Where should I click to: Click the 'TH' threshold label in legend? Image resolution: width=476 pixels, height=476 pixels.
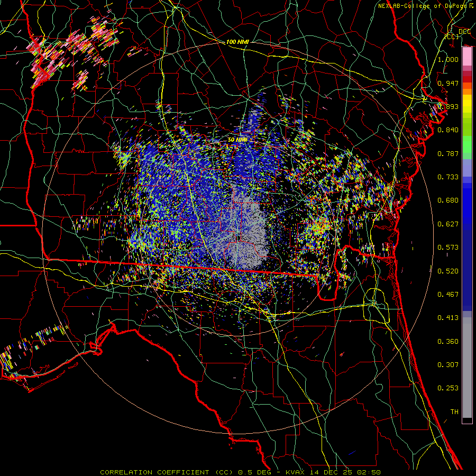coord(454,412)
